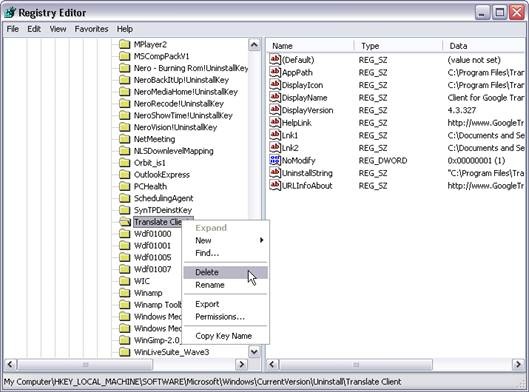Select the SynTPDeinstKey key
Screen dimensions: 529x392
pyautogui.click(x=163, y=210)
